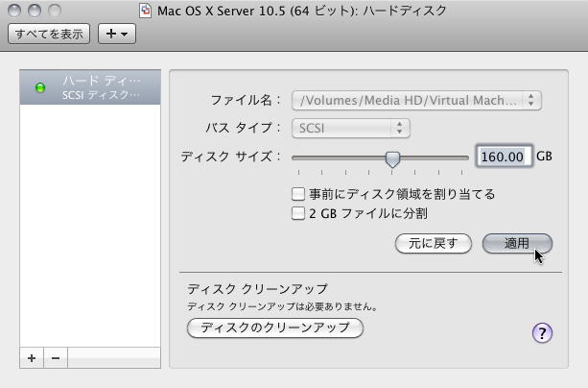Click the ディスク サイズ slider handle

click(x=392, y=158)
